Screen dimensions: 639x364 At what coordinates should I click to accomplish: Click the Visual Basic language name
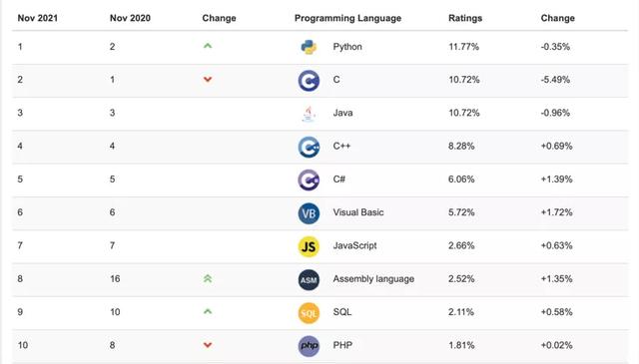(358, 212)
